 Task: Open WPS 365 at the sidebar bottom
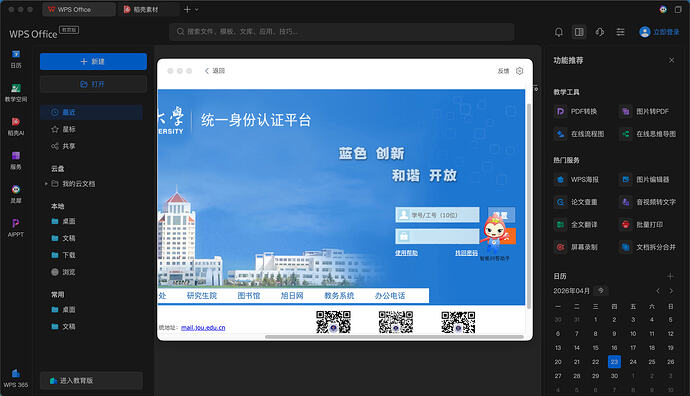coord(16,378)
